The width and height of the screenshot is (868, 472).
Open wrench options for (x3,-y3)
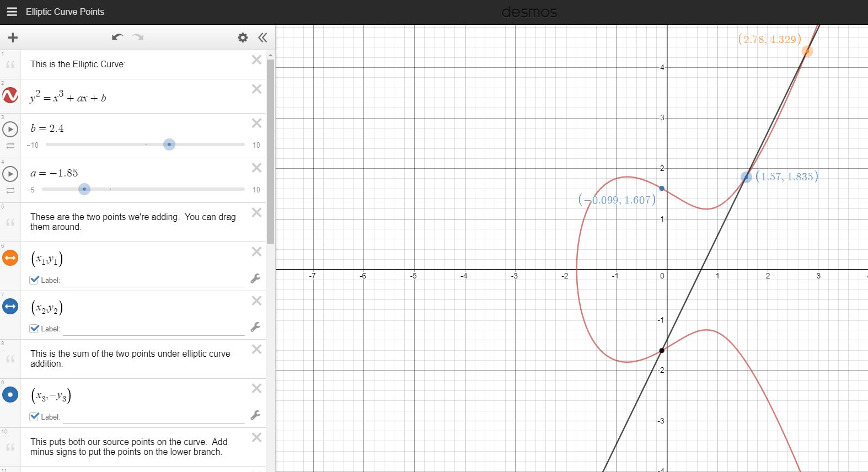[255, 415]
